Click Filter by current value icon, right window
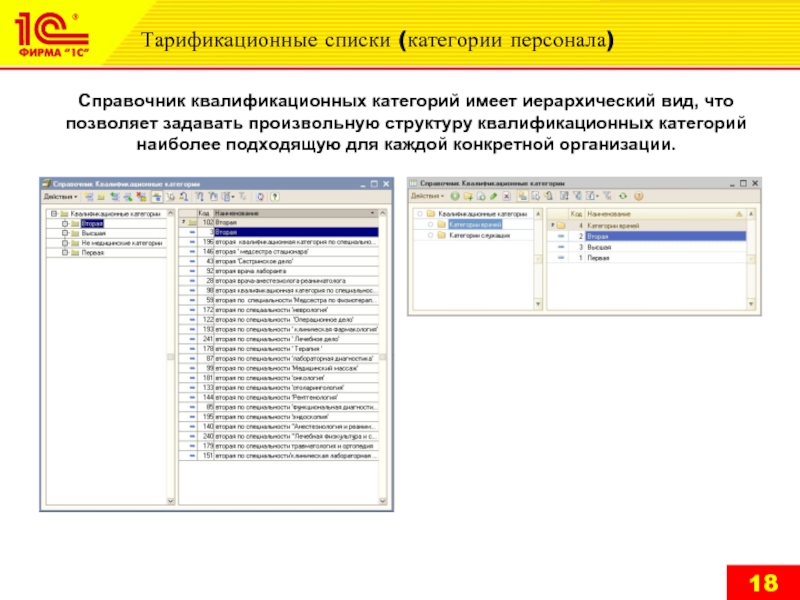The image size is (800, 600). click(x=564, y=196)
